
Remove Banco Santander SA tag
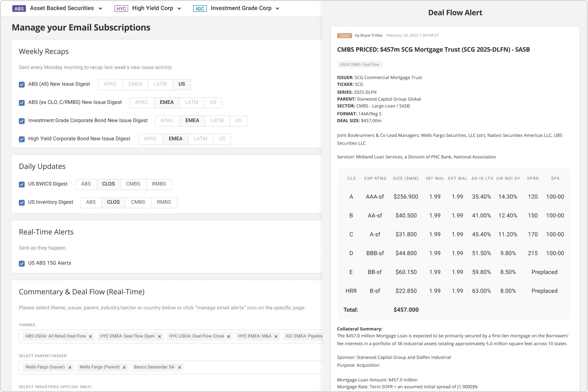click(179, 367)
